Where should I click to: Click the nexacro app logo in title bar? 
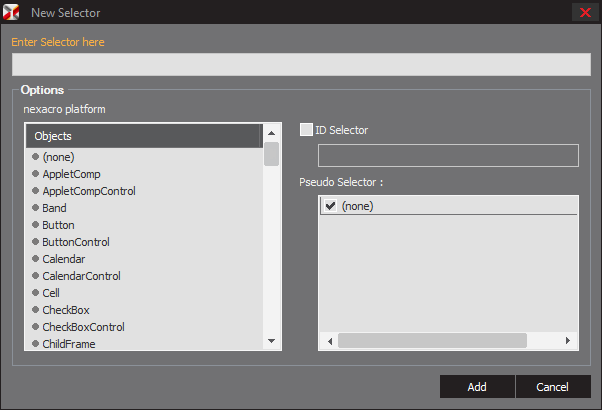pos(11,12)
